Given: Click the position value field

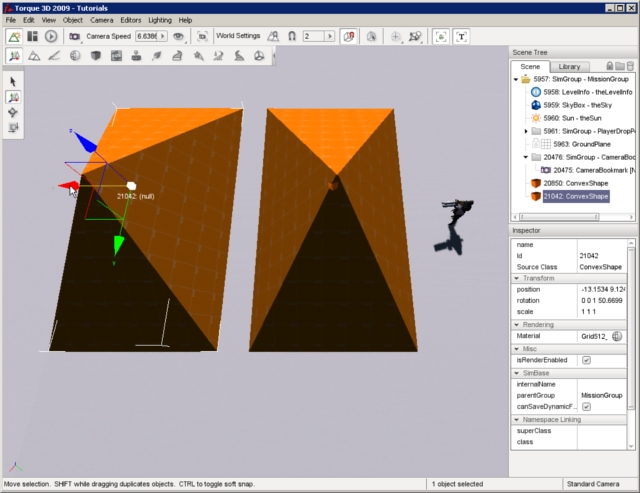Looking at the screenshot, I should tap(605, 289).
